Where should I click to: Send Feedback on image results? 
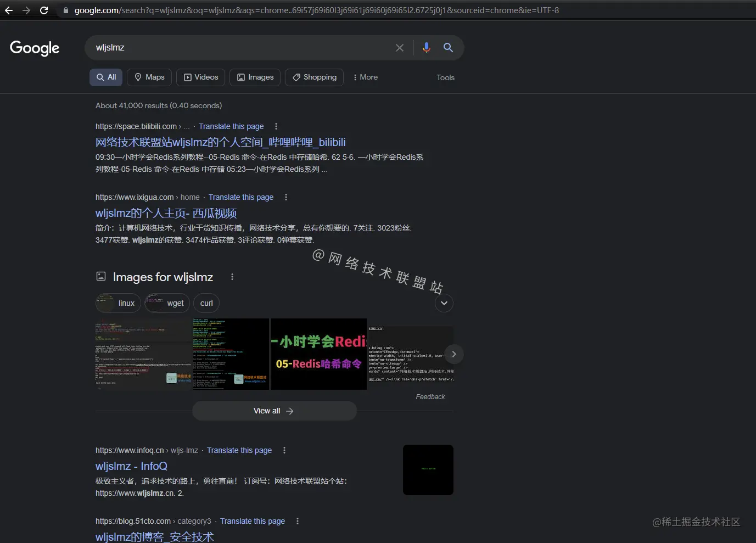point(430,397)
